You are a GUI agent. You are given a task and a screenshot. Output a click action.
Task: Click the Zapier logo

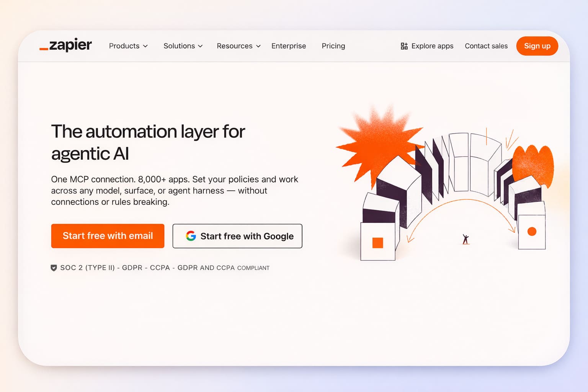[x=65, y=46]
